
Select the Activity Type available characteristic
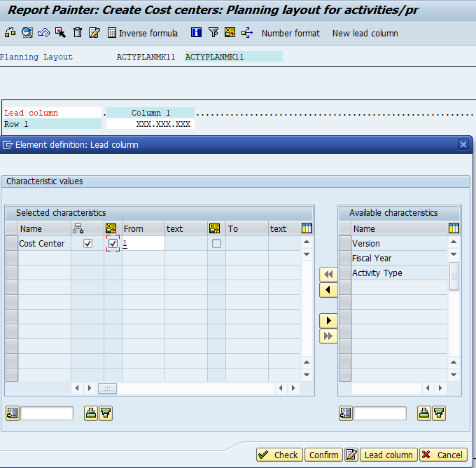point(377,273)
